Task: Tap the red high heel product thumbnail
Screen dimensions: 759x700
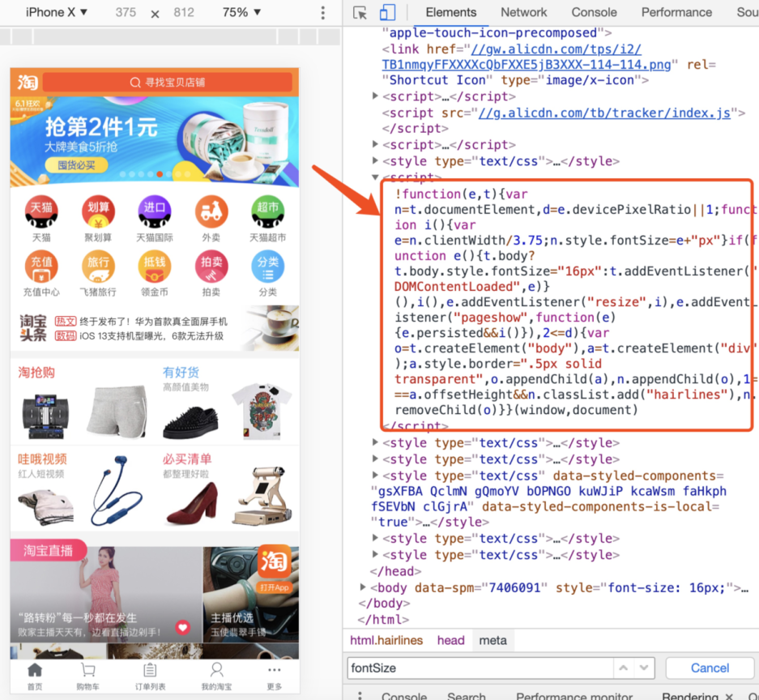Action: pyautogui.click(x=191, y=504)
